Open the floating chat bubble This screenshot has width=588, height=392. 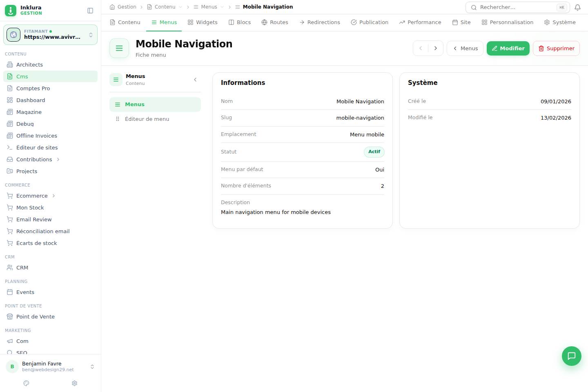tap(571, 356)
